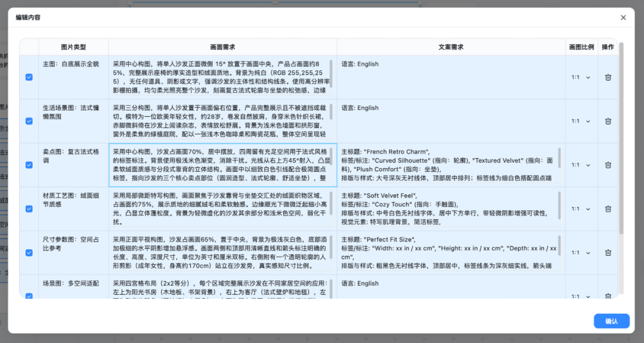
Task: Uncheck the 主图：白底展示全貌 row checkbox
Action: (29, 77)
